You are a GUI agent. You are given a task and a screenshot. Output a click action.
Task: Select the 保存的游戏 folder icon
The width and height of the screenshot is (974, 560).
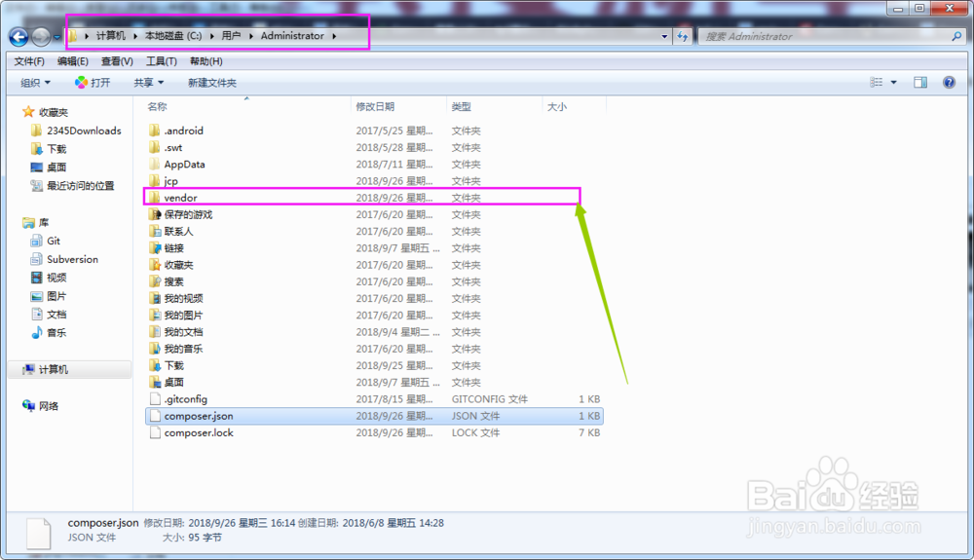tap(155, 214)
